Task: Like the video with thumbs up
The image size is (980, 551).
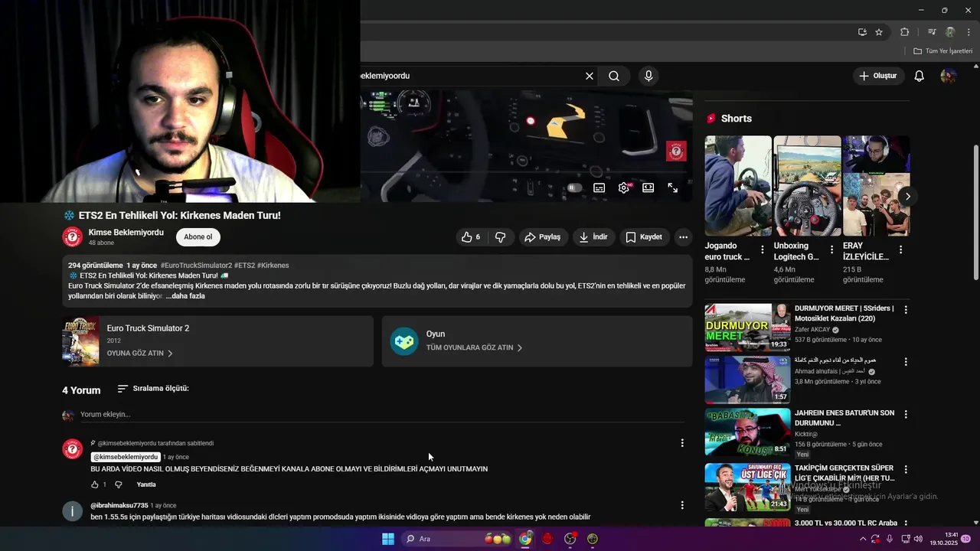Action: pos(471,237)
